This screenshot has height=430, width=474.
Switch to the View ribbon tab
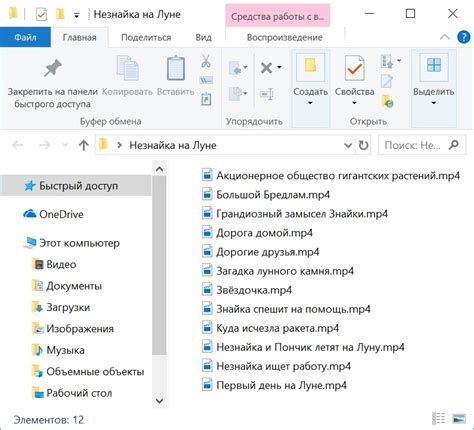203,37
